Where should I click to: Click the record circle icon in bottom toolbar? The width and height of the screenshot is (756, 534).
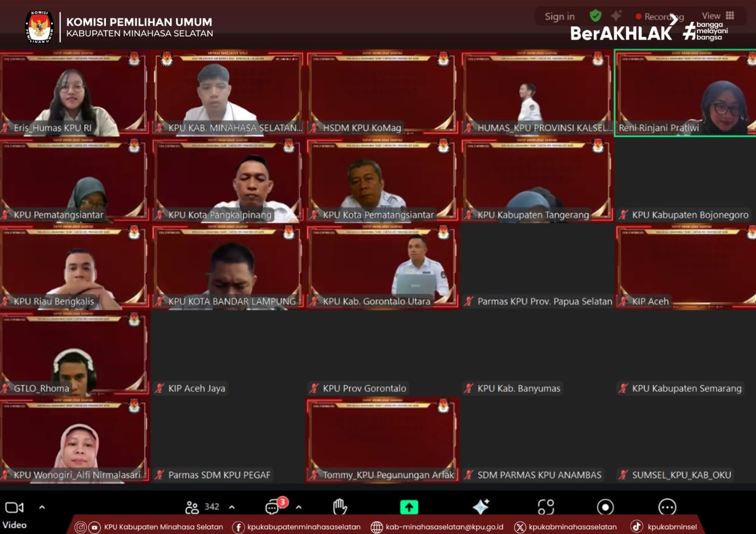click(605, 507)
